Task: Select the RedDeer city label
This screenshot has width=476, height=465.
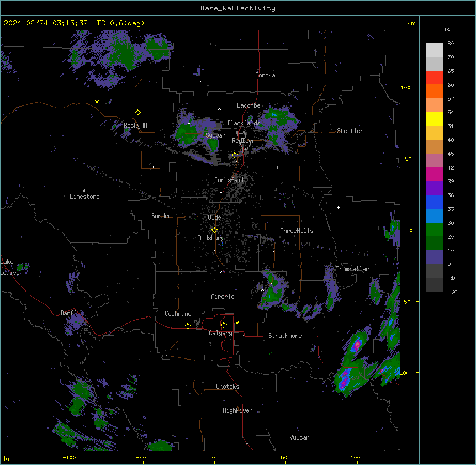Action: (243, 141)
